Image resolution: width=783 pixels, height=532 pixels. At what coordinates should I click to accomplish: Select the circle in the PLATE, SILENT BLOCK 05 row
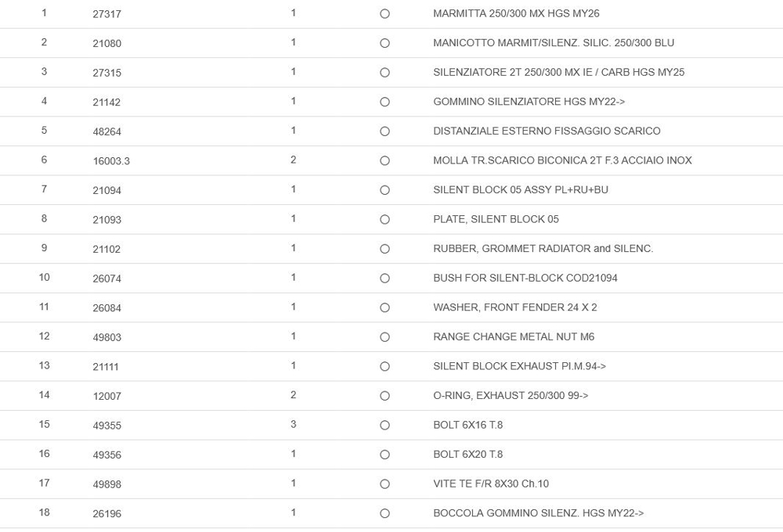coord(384,220)
